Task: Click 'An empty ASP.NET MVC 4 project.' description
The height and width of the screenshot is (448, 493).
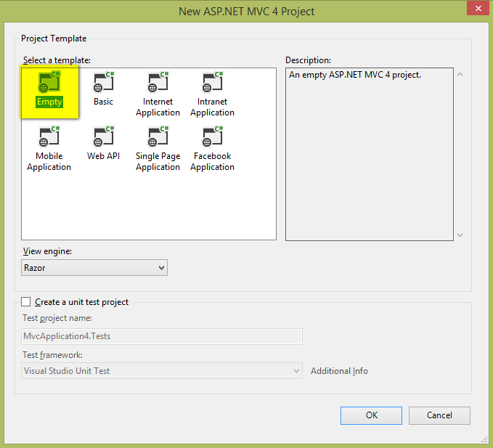Action: 355,75
